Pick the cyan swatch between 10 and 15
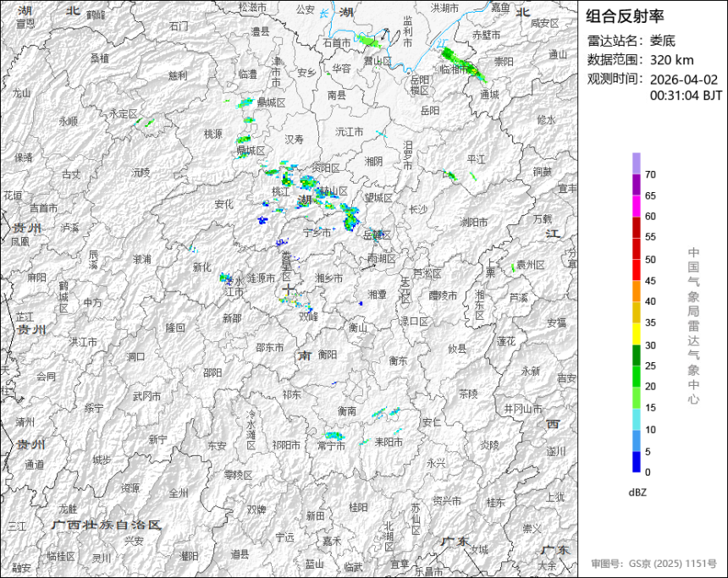Image resolution: width=728 pixels, height=578 pixels. click(637, 419)
